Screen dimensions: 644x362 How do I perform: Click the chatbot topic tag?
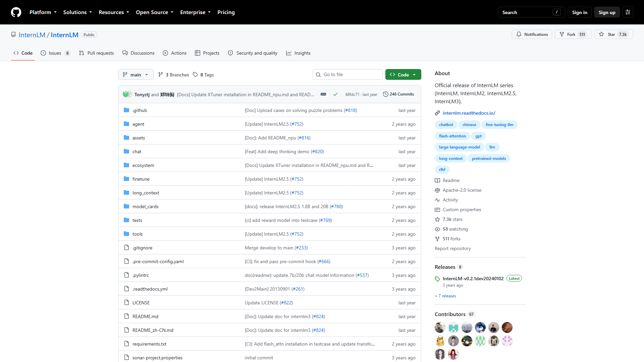coord(446,125)
